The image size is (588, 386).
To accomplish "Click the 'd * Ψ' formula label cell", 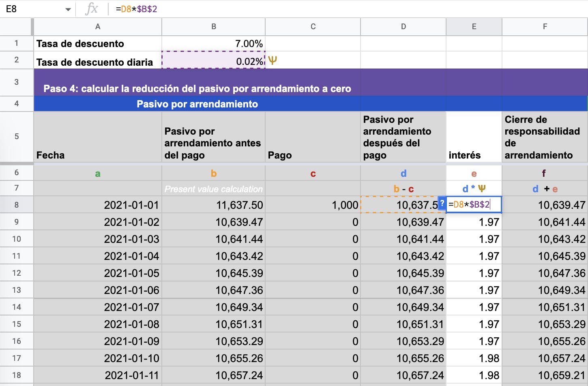I will click(x=474, y=189).
